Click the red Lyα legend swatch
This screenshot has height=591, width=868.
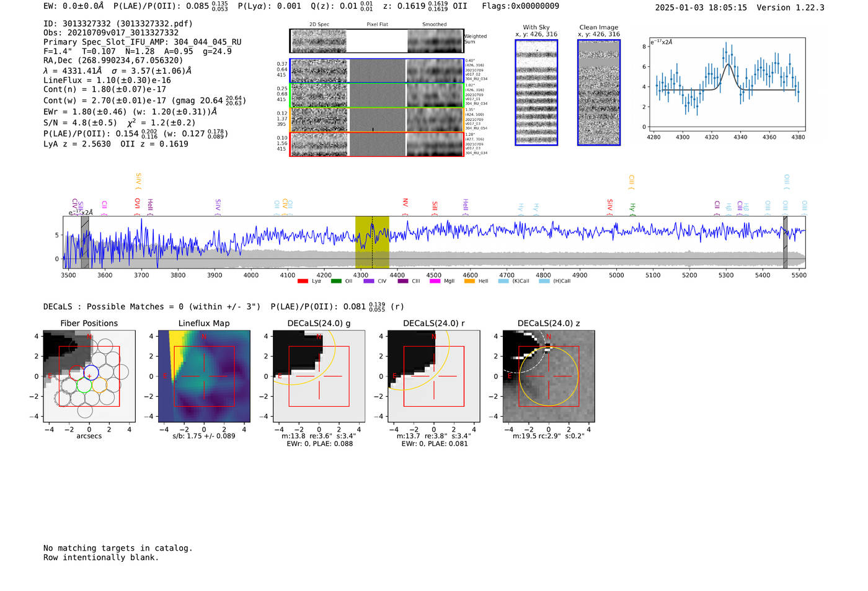pyautogui.click(x=303, y=281)
